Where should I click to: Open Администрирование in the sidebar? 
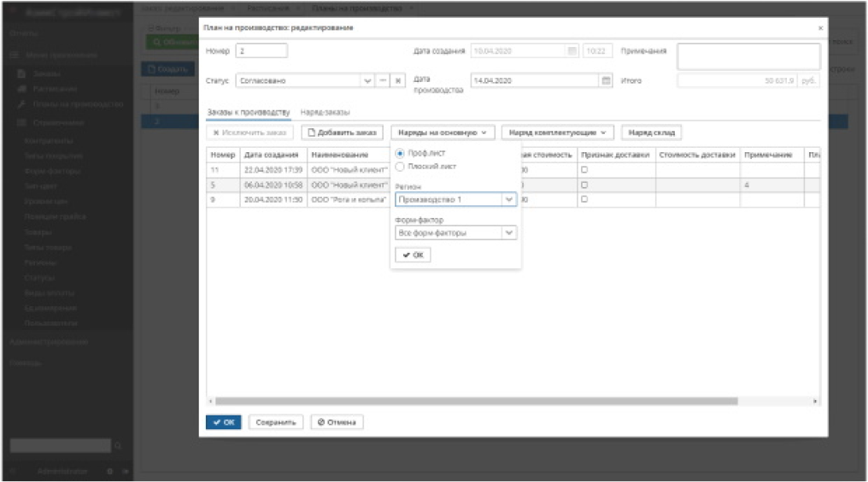[x=49, y=342]
